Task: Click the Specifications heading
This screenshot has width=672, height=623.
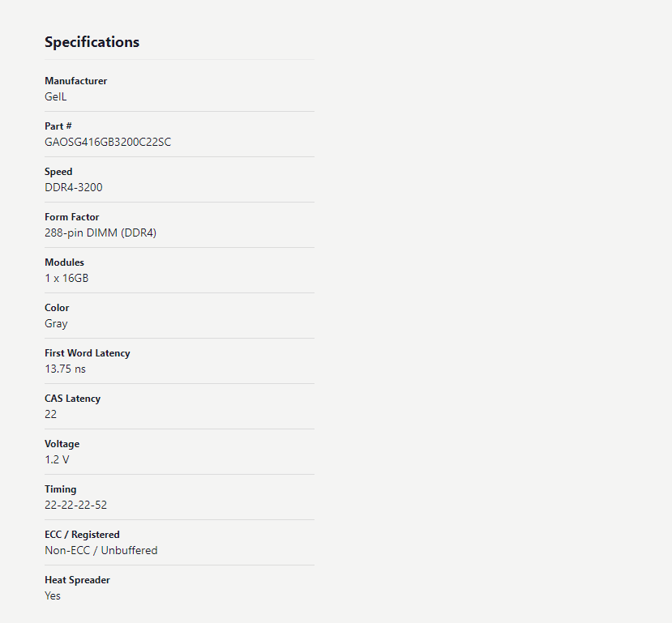Action: point(92,42)
